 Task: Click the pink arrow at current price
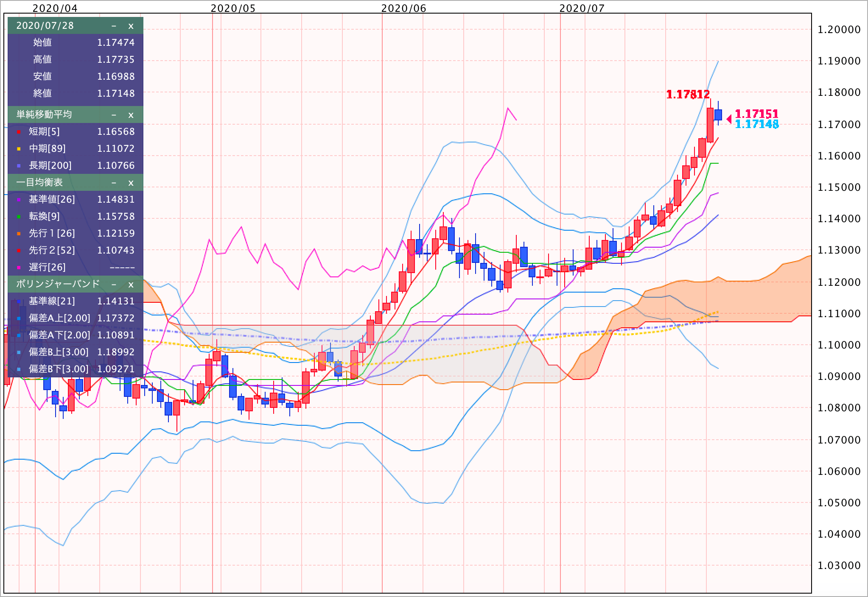729,119
